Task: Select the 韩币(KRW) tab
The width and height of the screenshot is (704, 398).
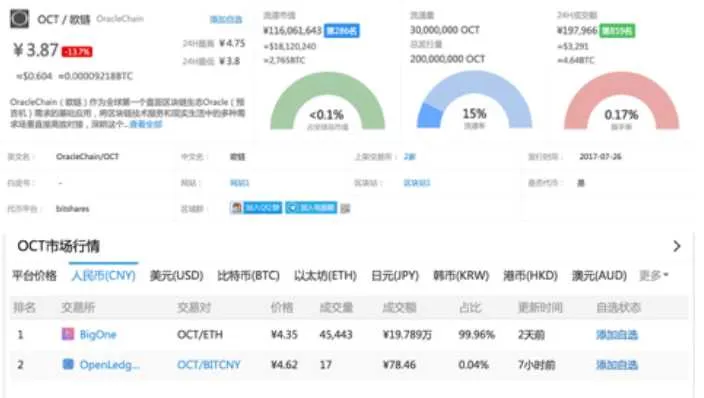Action: pos(461,275)
